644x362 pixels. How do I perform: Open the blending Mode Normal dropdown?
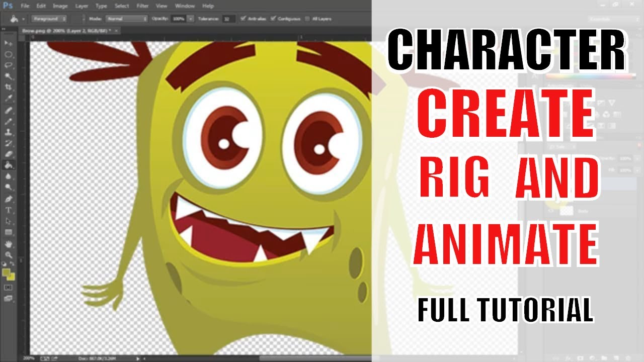[126, 19]
